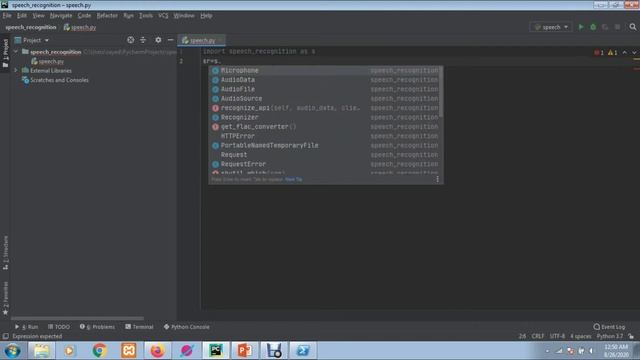Open the Run menu
640x360 pixels.
[x=129, y=16]
